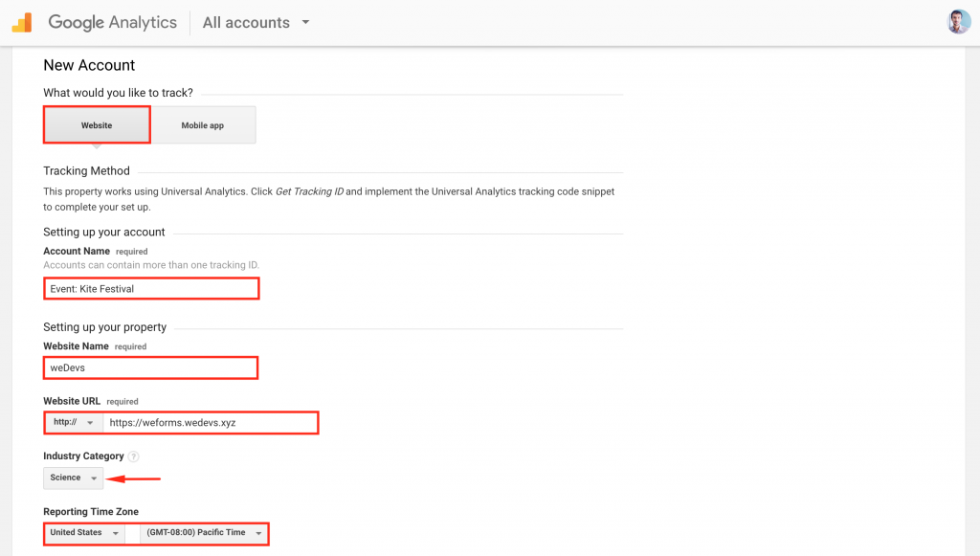Image resolution: width=980 pixels, height=556 pixels.
Task: Open the Pacific Time reporting time zone dropdown
Action: [202, 533]
